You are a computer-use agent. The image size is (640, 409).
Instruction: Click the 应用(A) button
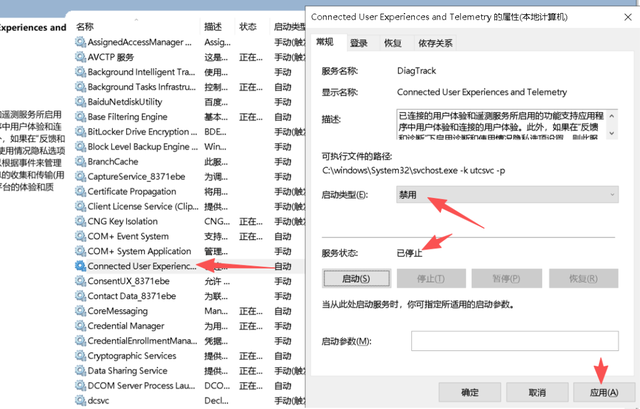click(x=604, y=392)
